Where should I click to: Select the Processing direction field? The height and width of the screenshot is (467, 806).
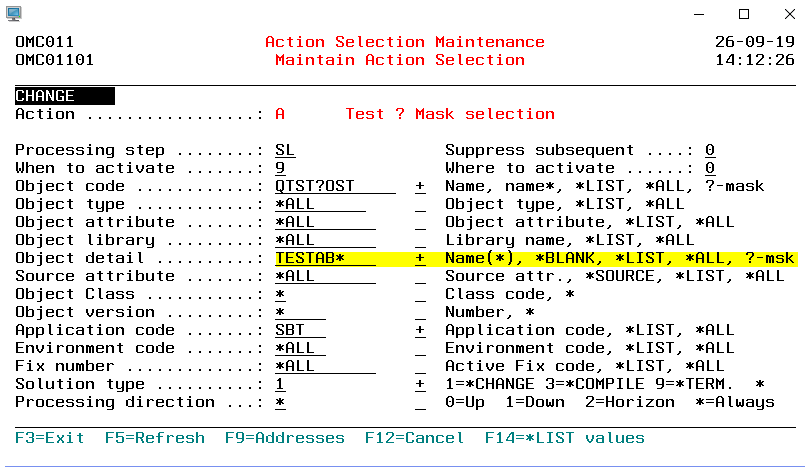coord(280,402)
